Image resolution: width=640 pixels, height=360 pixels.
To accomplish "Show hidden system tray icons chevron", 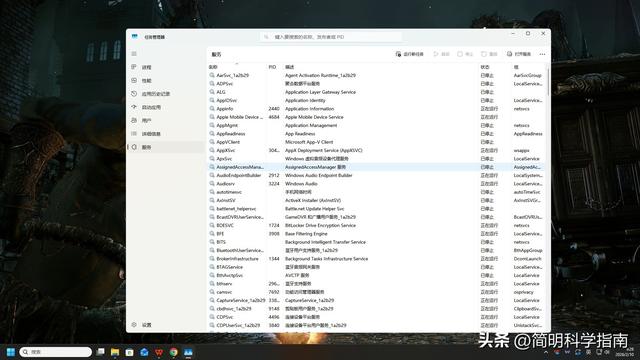I will [546, 352].
